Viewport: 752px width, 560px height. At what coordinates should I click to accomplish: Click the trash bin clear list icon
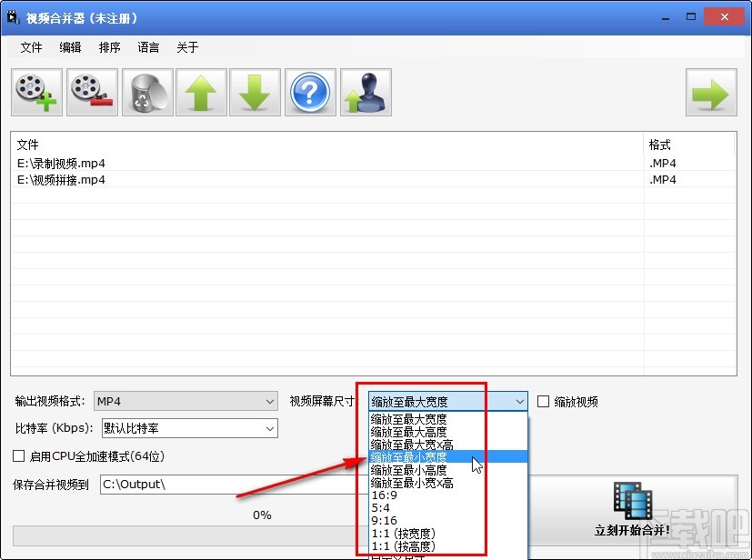click(x=145, y=92)
